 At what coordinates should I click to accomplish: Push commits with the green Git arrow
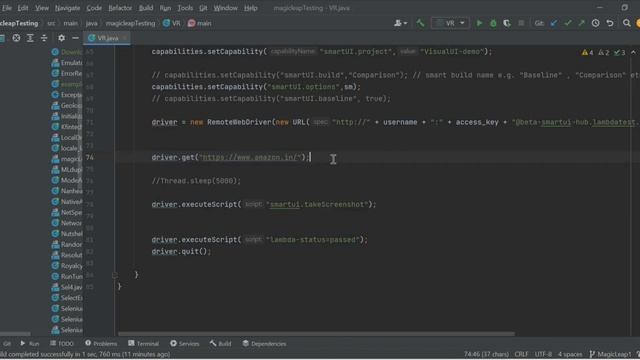(x=582, y=23)
